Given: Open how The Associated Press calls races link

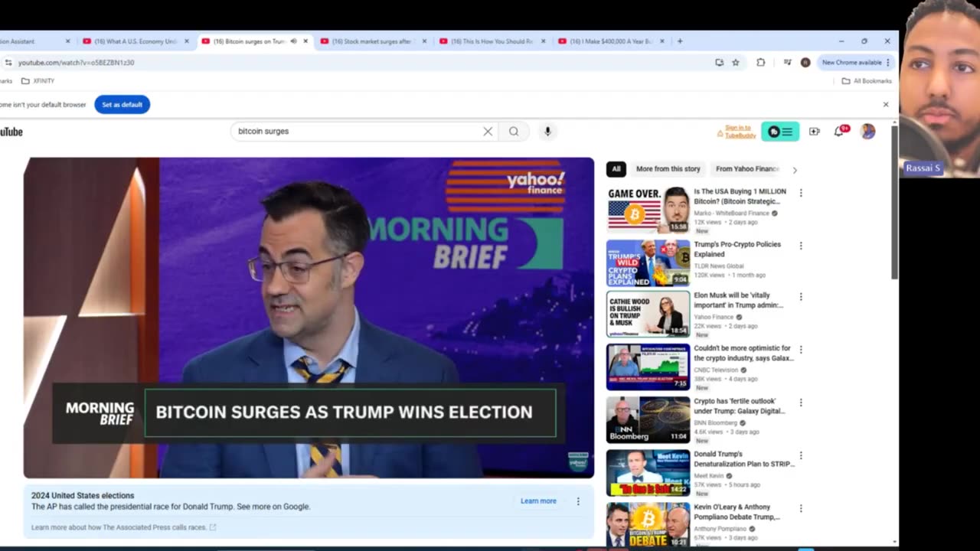Looking at the screenshot, I should 123,527.
